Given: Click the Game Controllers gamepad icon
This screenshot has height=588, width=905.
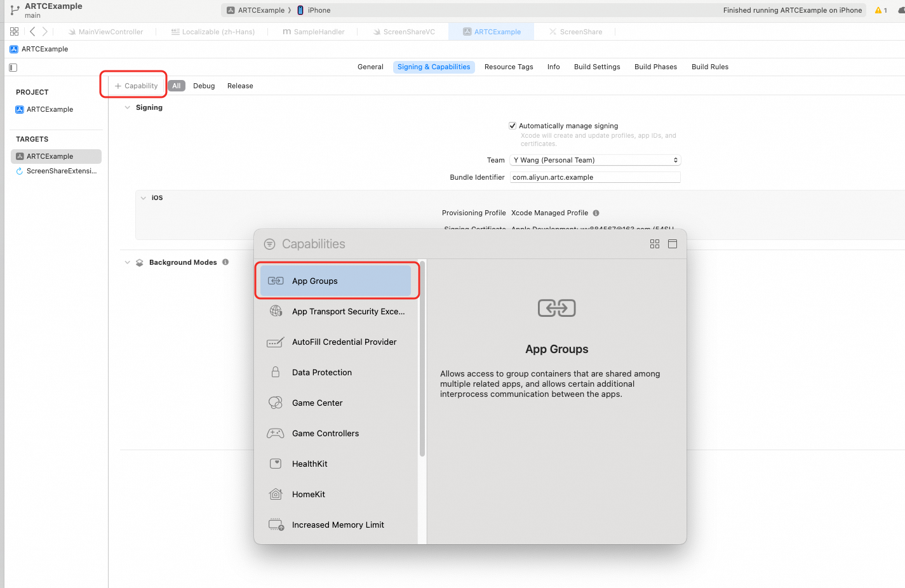Looking at the screenshot, I should [x=276, y=433].
